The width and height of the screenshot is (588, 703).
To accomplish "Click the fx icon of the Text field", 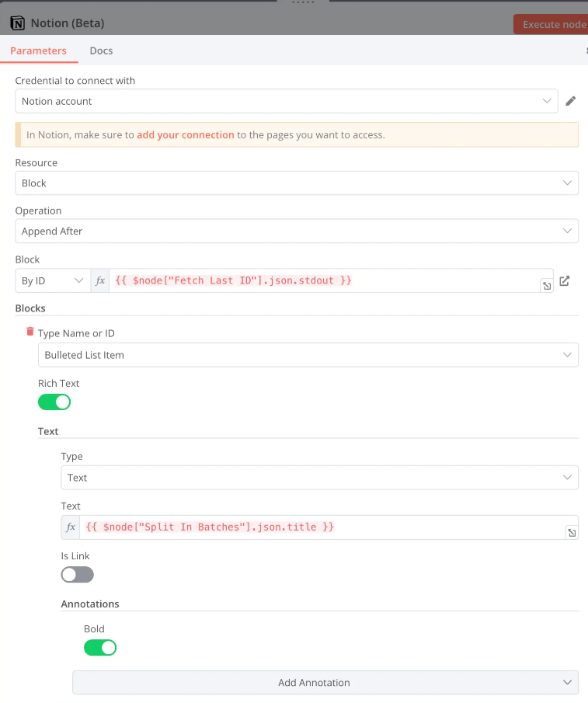I will pos(71,527).
